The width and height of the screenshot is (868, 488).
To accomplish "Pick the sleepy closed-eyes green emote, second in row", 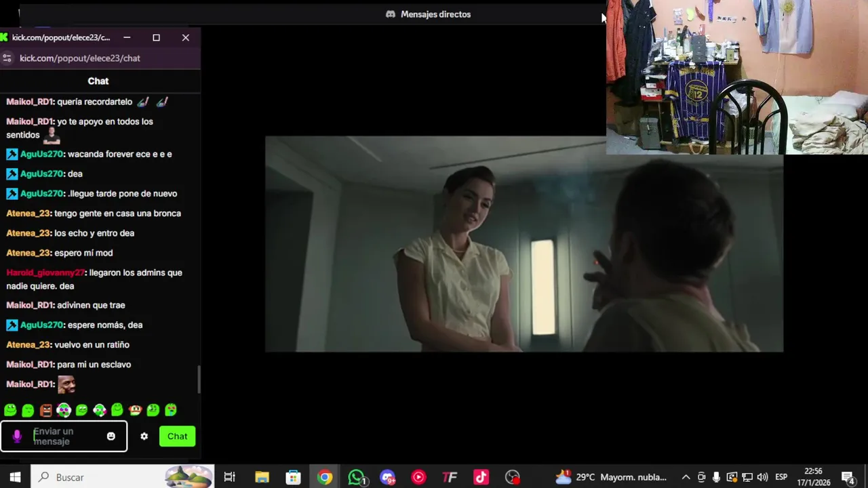I will 28,410.
